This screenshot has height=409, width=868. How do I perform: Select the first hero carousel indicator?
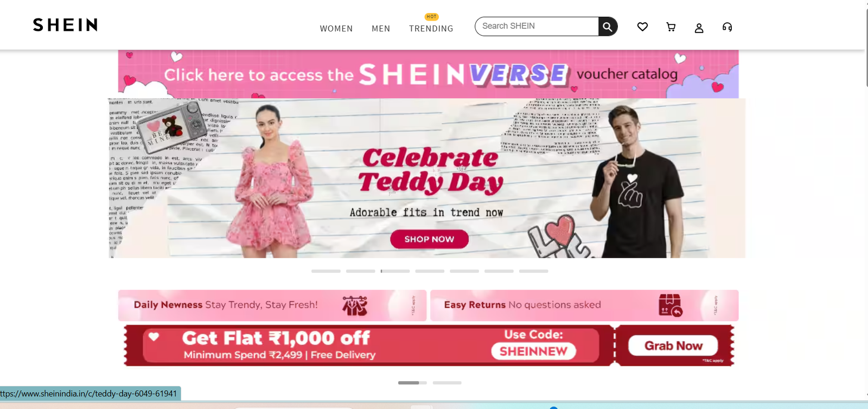326,271
